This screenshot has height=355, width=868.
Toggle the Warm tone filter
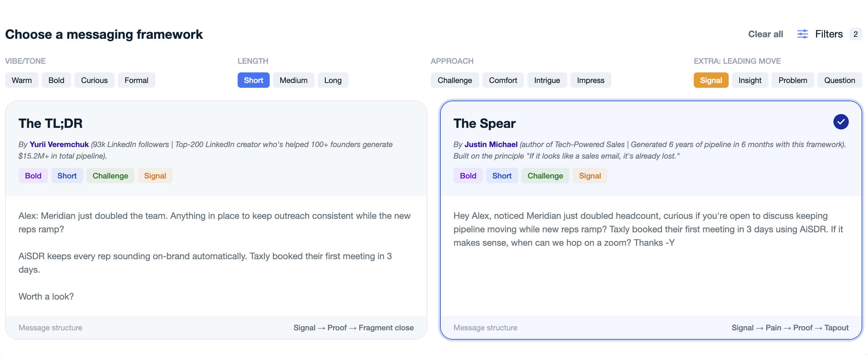tap(21, 80)
